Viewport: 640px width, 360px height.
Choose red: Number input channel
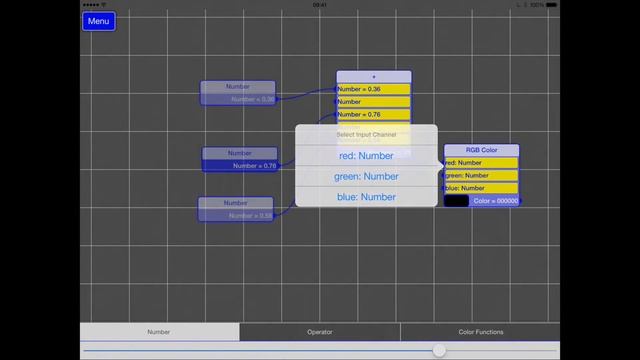coord(366,156)
